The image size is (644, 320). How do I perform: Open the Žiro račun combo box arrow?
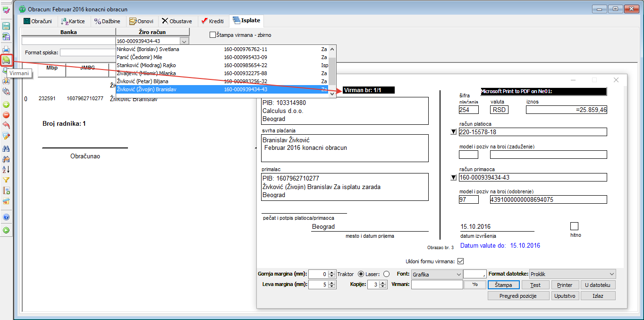click(x=184, y=41)
